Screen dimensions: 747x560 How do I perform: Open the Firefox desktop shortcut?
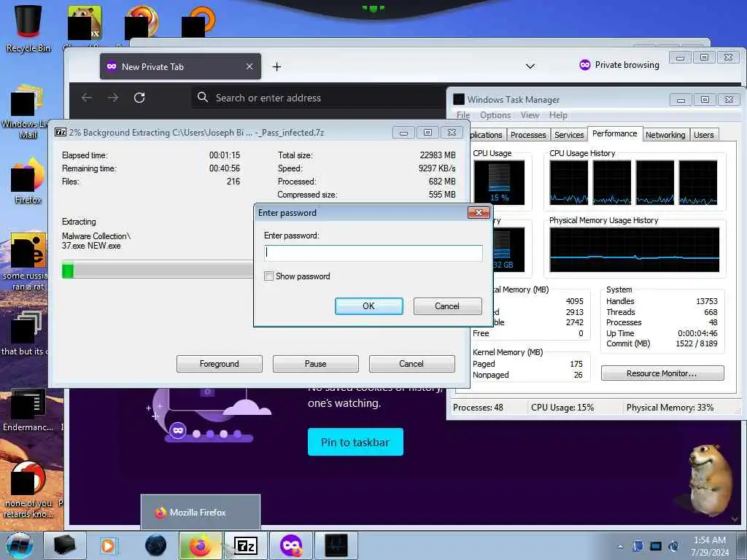coord(28,181)
